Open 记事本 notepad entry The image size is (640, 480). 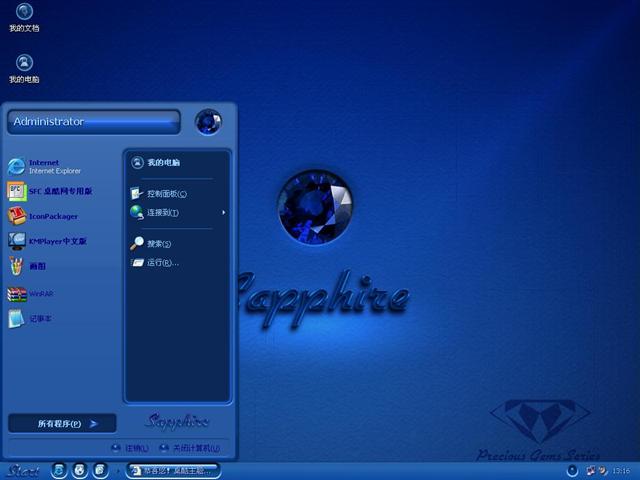(x=29, y=318)
